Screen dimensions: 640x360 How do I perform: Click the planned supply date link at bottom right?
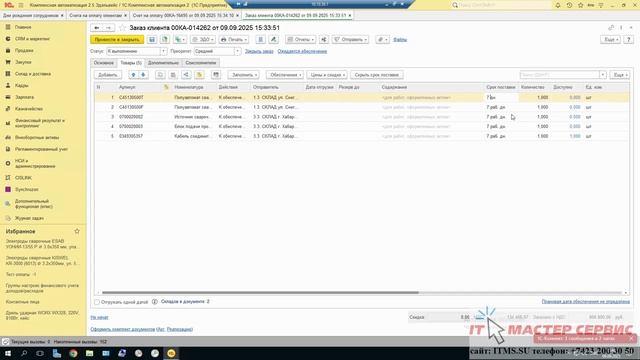[586, 302]
